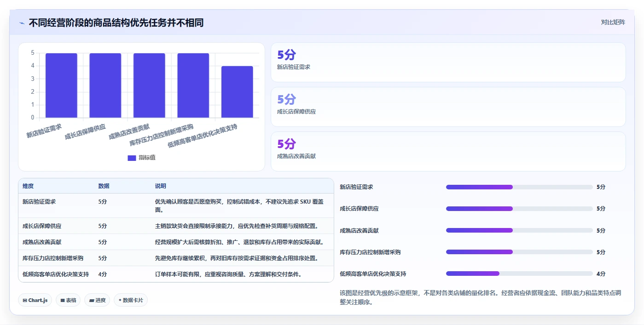The width and height of the screenshot is (644, 325).
Task: Click the chart bar for 成熟店改善贡献
Action: pos(149,86)
